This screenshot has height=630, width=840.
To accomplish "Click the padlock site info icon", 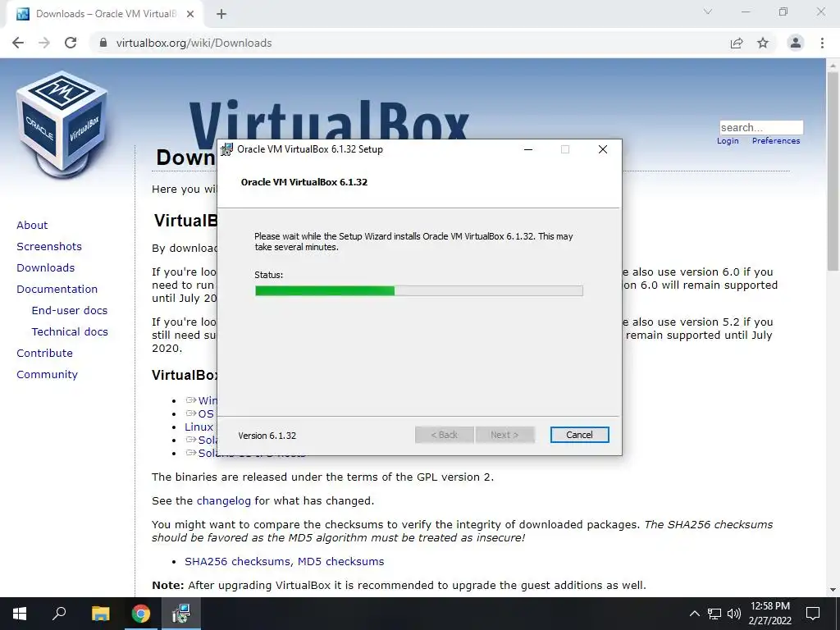I will pos(103,43).
